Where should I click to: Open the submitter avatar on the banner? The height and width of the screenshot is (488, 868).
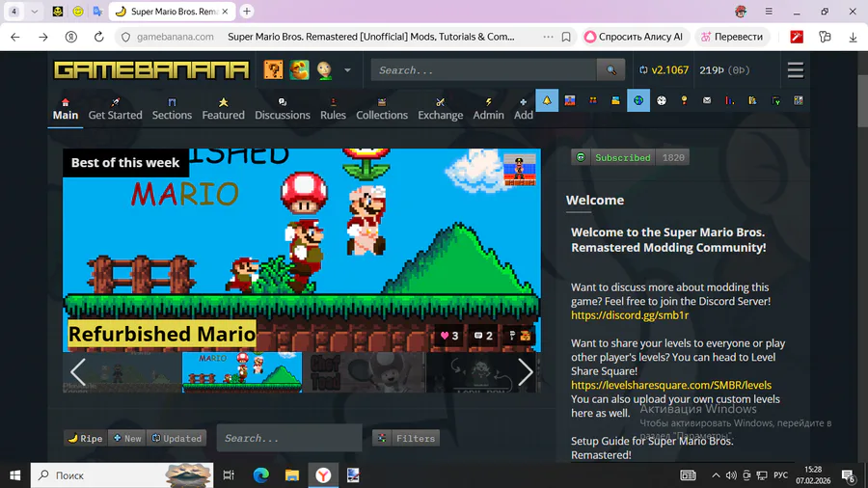[x=519, y=170]
